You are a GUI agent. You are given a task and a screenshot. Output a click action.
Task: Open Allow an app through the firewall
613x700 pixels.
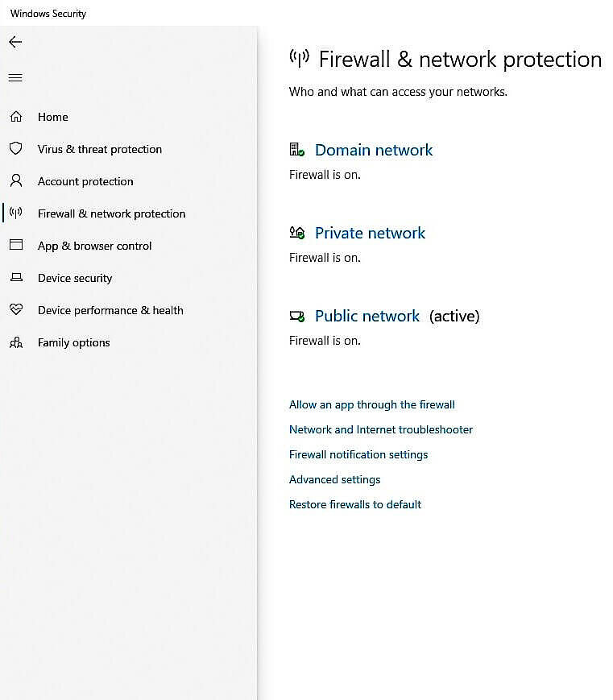(x=371, y=404)
